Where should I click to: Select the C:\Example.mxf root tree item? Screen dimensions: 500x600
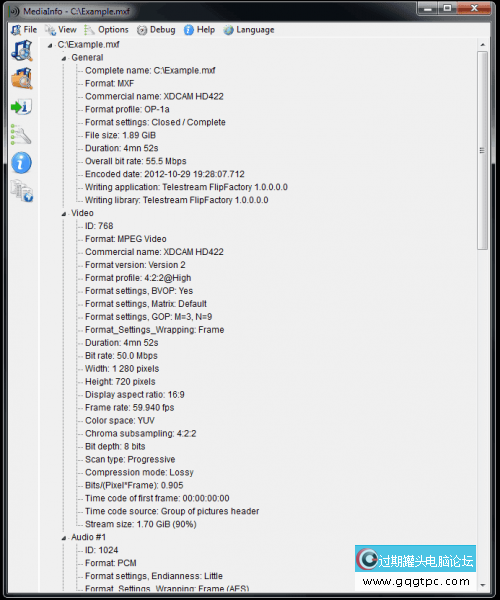point(88,45)
